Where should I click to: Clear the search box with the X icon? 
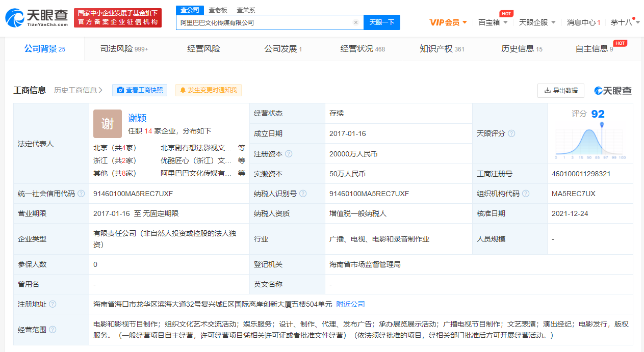356,22
